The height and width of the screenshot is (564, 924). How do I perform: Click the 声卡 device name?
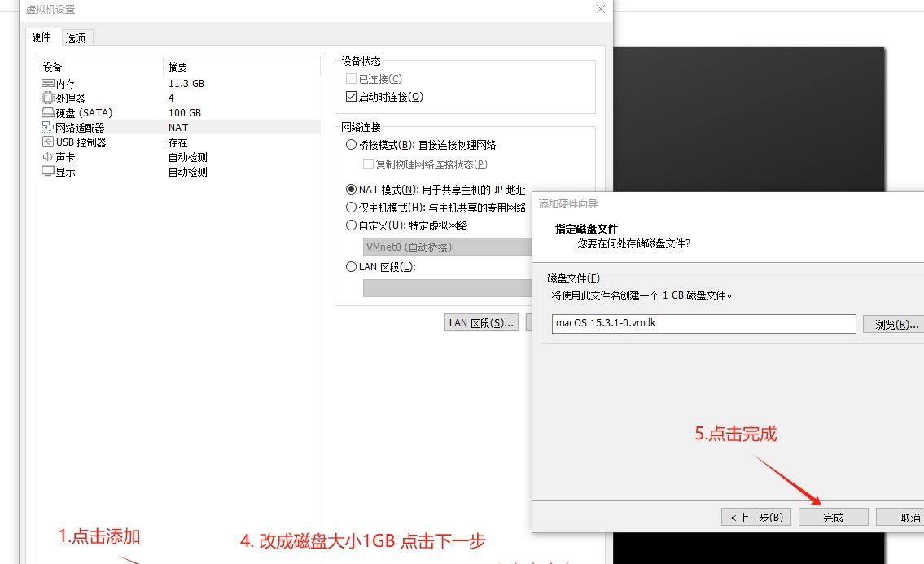65,157
